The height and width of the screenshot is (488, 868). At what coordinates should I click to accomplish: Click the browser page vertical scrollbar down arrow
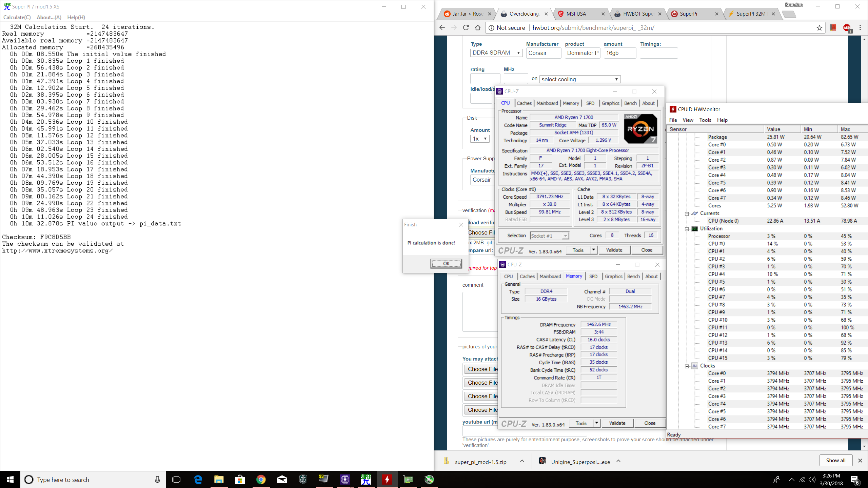(864, 446)
